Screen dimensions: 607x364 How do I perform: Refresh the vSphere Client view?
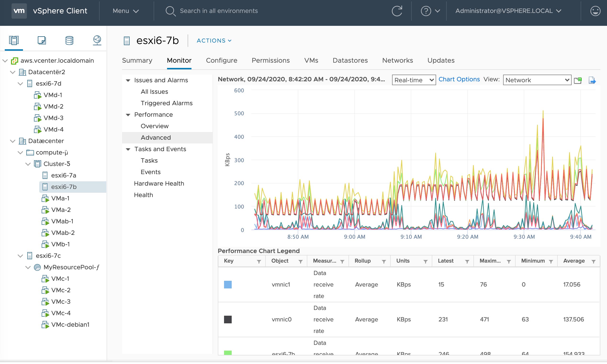pos(397,11)
